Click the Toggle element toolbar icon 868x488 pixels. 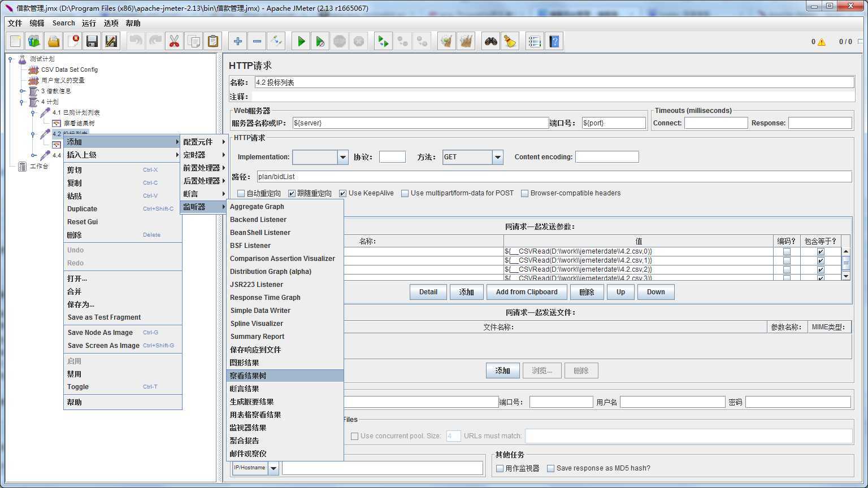point(276,41)
